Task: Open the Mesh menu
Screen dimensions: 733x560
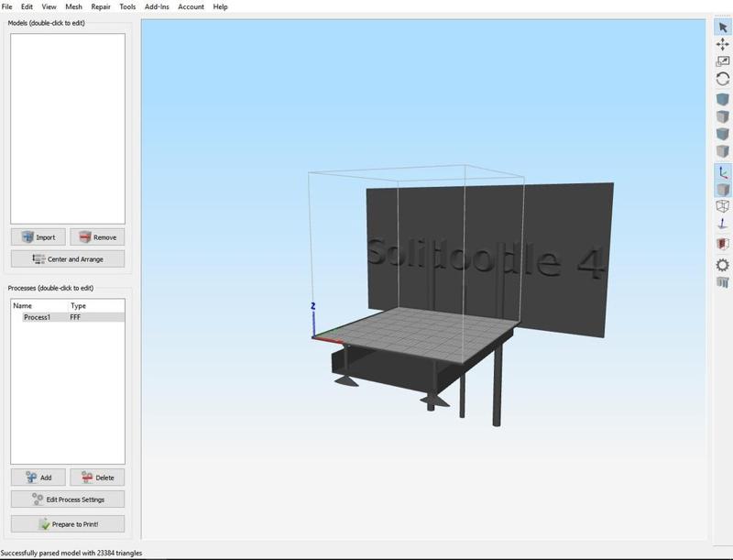Action: tap(73, 6)
